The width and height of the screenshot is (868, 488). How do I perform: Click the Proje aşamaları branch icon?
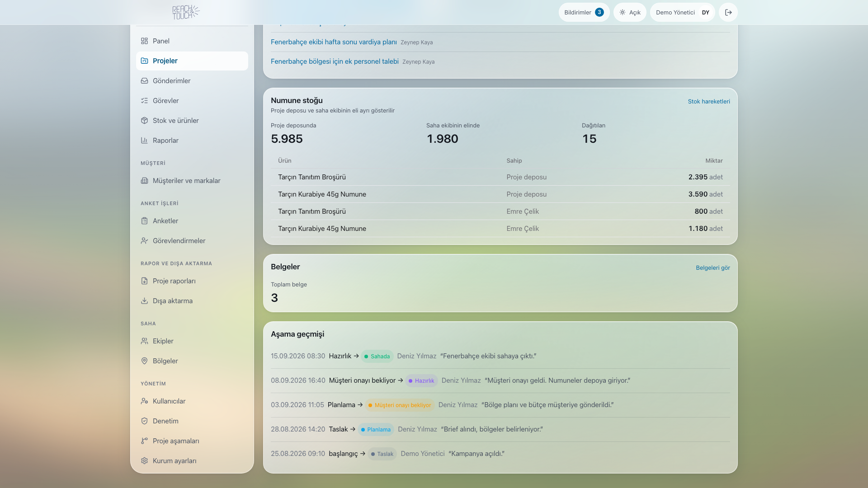[144, 441]
